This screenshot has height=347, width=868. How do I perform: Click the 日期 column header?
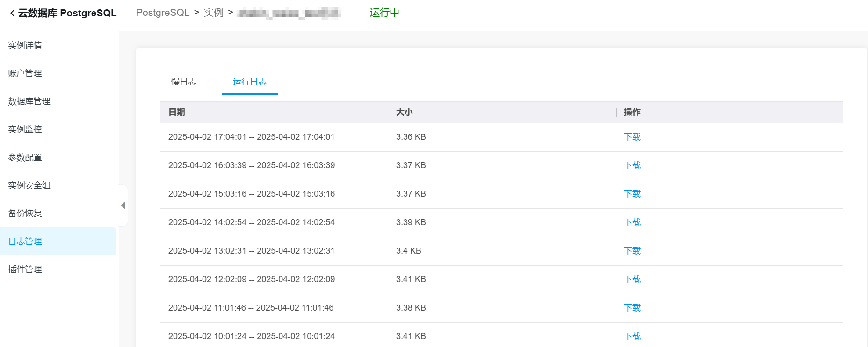click(177, 112)
